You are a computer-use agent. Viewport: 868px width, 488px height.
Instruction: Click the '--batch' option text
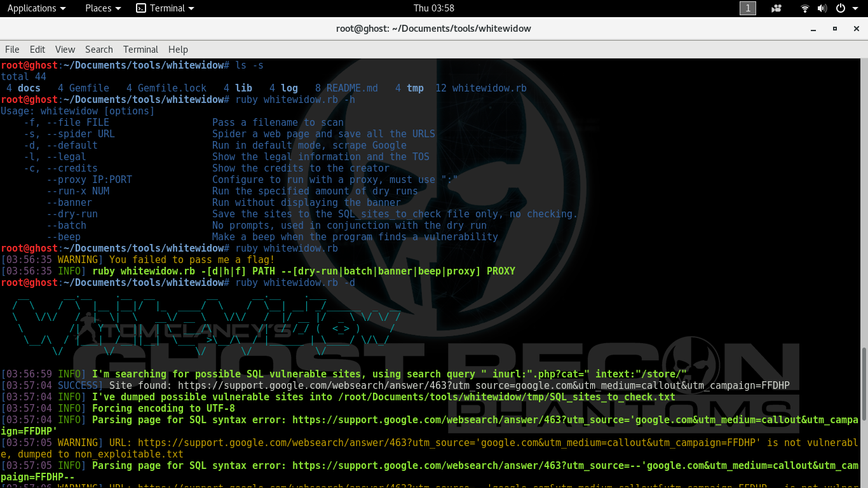pos(67,226)
